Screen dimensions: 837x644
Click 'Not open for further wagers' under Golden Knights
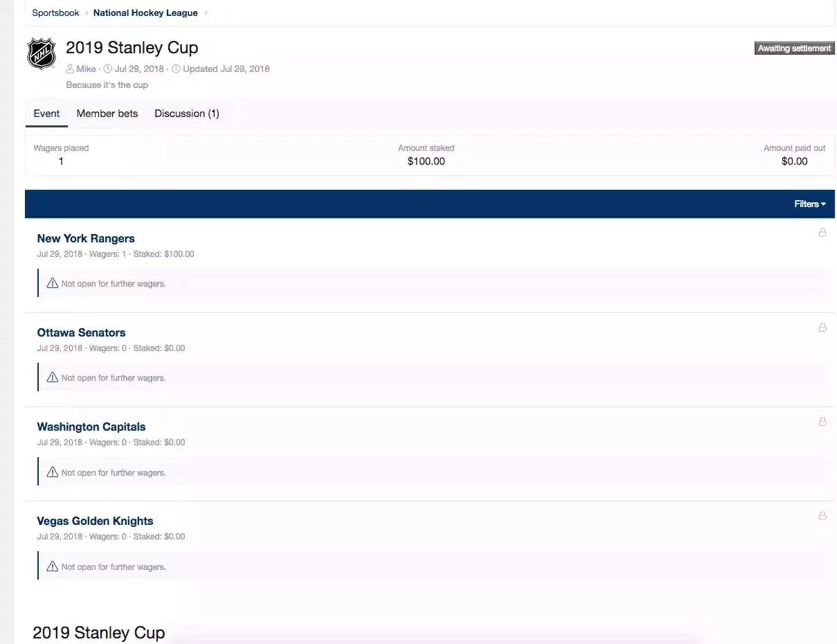point(114,567)
